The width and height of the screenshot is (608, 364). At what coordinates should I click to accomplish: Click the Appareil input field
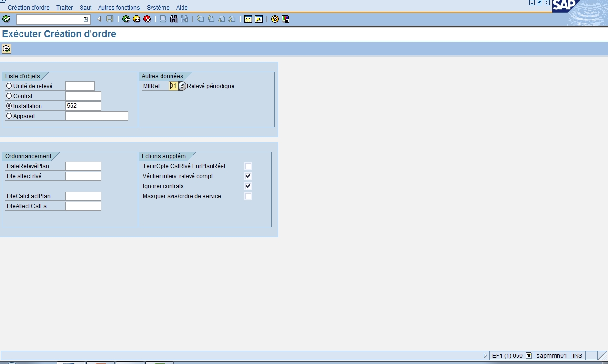click(x=97, y=116)
